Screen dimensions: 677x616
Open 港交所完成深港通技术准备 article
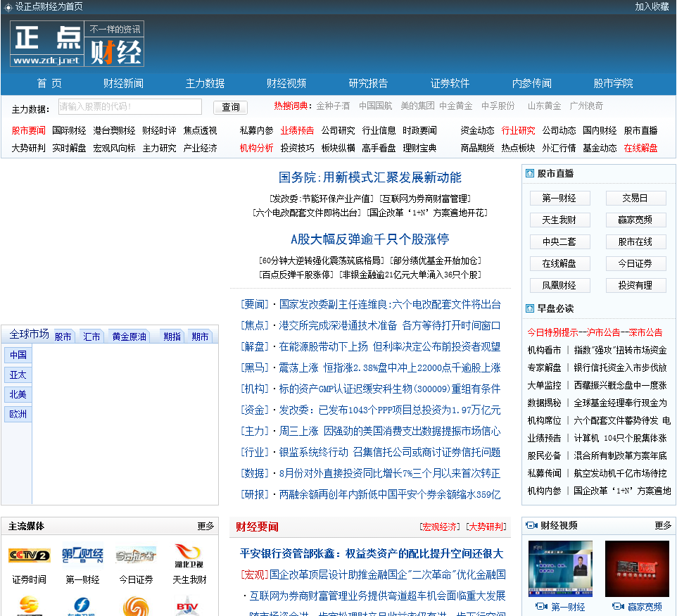click(x=390, y=325)
